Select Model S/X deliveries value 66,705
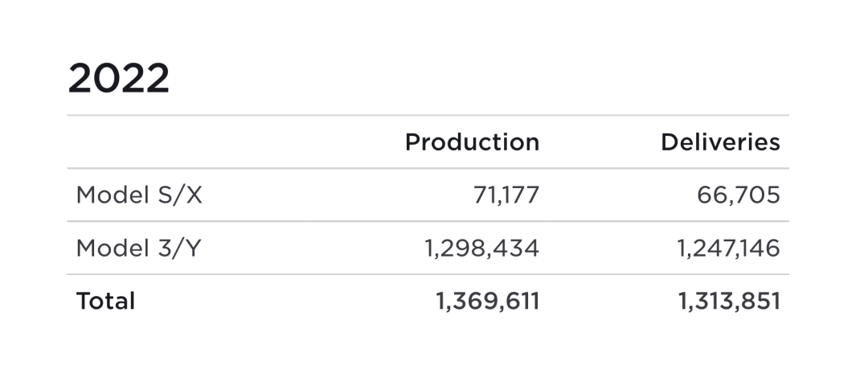 [739, 195]
